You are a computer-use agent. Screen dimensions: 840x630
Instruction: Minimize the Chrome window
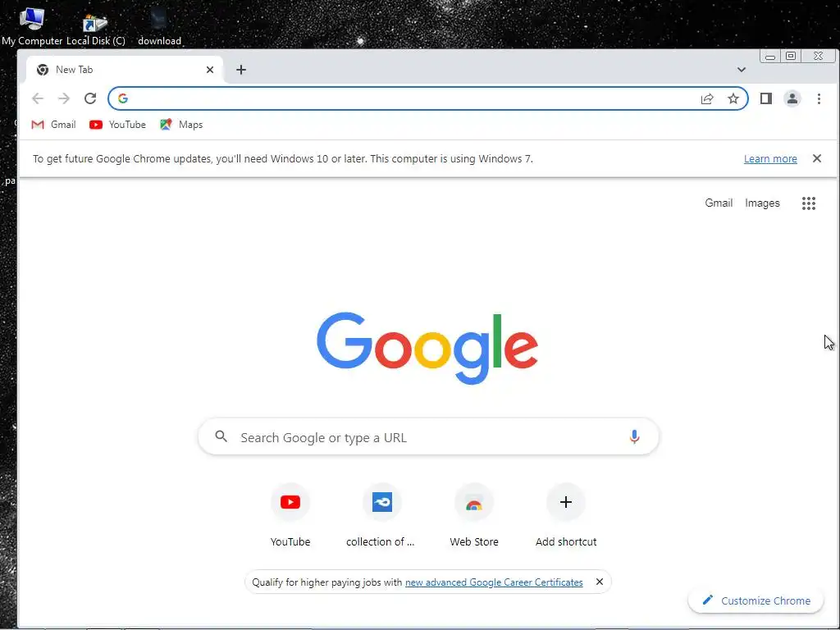click(x=770, y=57)
